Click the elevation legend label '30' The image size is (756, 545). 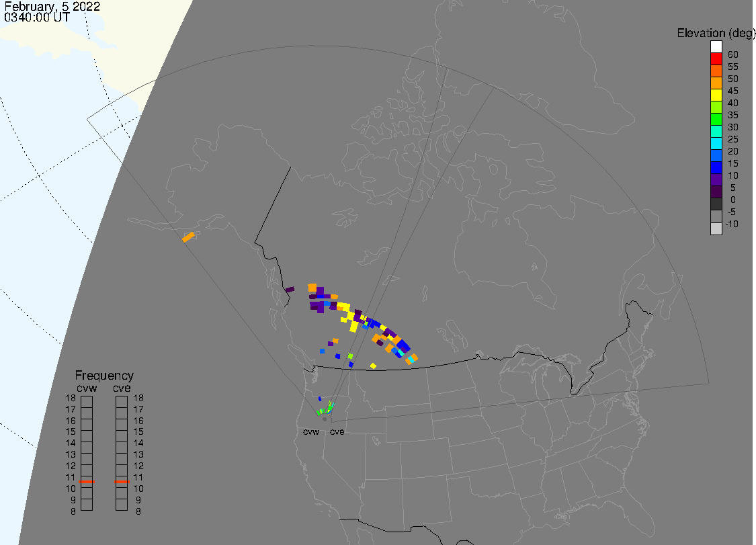(733, 127)
